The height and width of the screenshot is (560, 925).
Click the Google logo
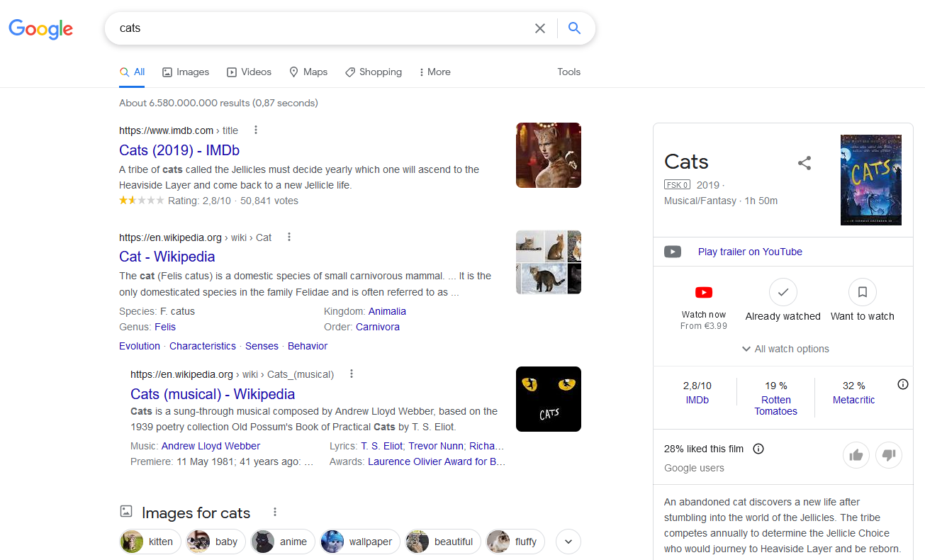click(x=41, y=28)
